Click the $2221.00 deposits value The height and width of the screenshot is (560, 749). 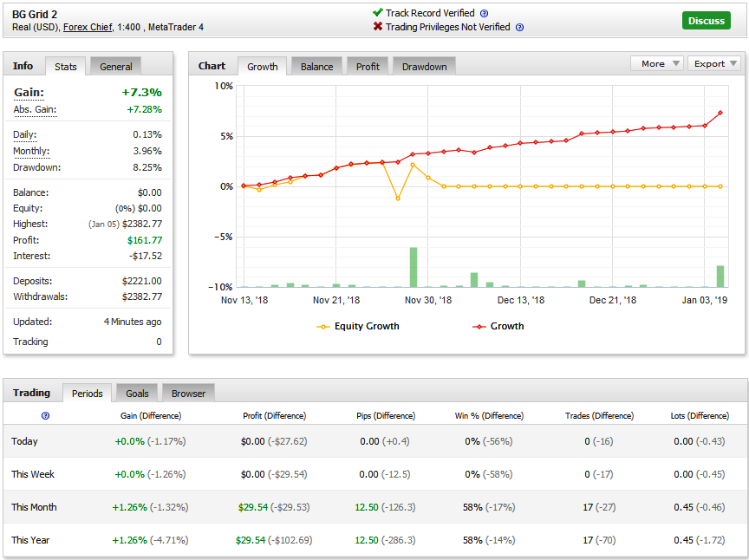142,281
